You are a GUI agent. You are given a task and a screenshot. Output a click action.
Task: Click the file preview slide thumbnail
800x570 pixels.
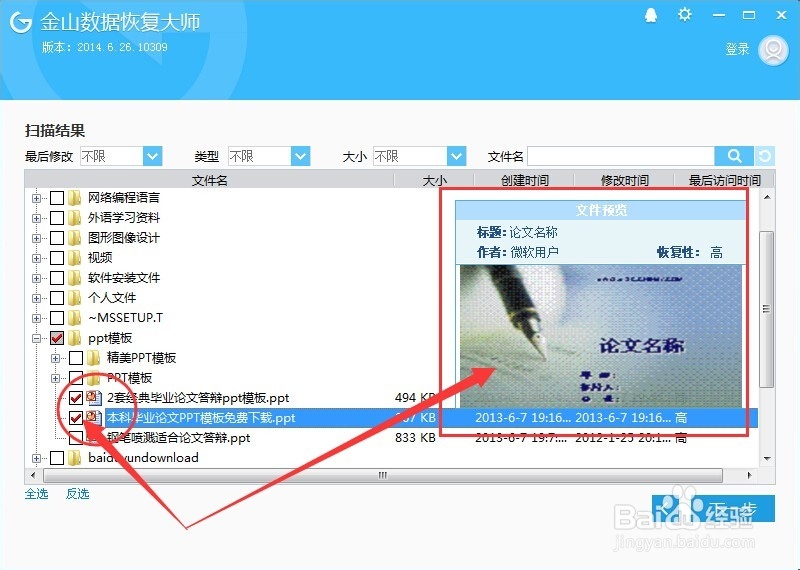[x=601, y=336]
